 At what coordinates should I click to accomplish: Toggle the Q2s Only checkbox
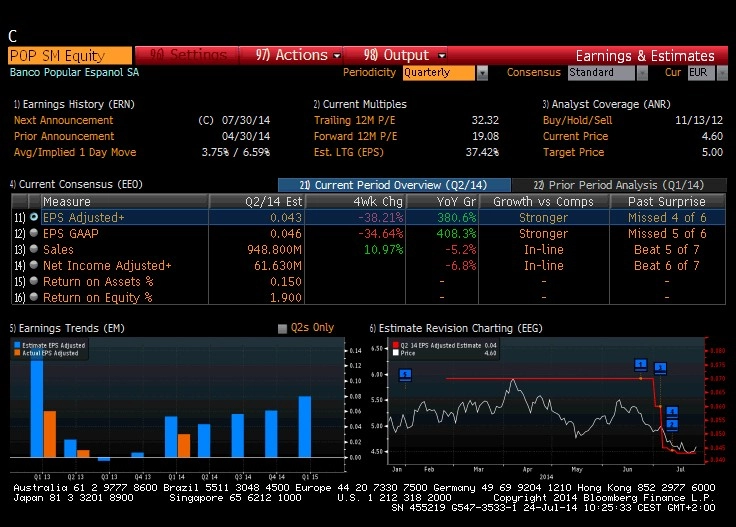click(x=282, y=328)
